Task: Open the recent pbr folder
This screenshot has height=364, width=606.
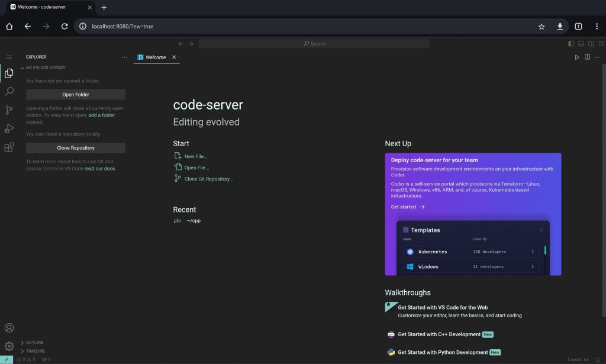Action: tap(177, 221)
